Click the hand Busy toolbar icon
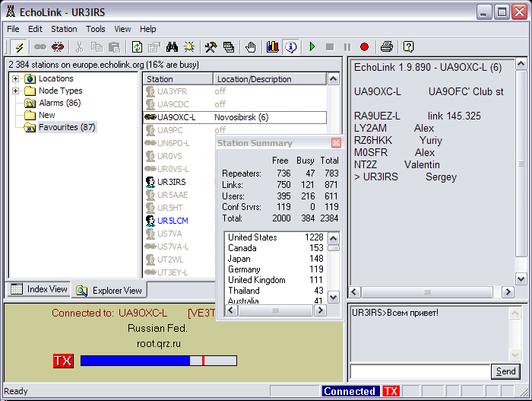Image resolution: width=532 pixels, height=401 pixels. coord(251,47)
